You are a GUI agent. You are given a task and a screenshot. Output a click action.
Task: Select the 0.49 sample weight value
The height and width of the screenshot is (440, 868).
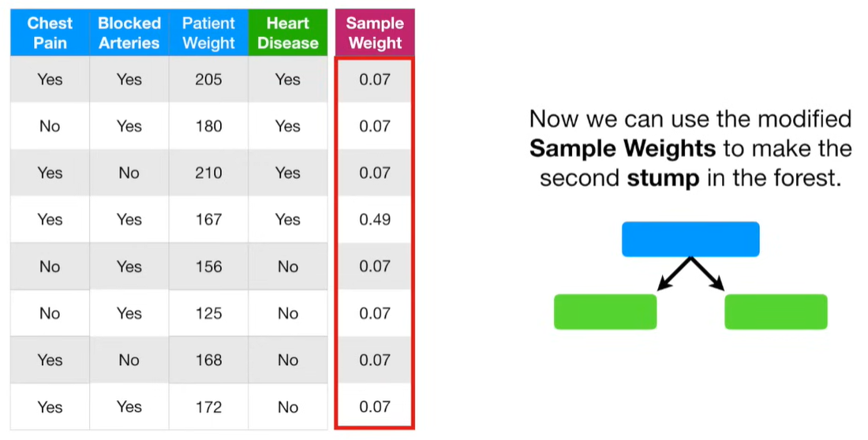pyautogui.click(x=375, y=219)
